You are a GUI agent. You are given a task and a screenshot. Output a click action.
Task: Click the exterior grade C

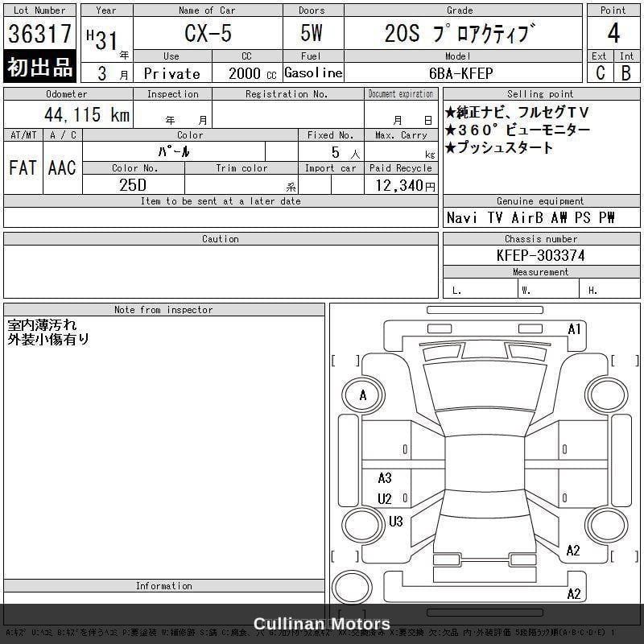click(x=600, y=73)
